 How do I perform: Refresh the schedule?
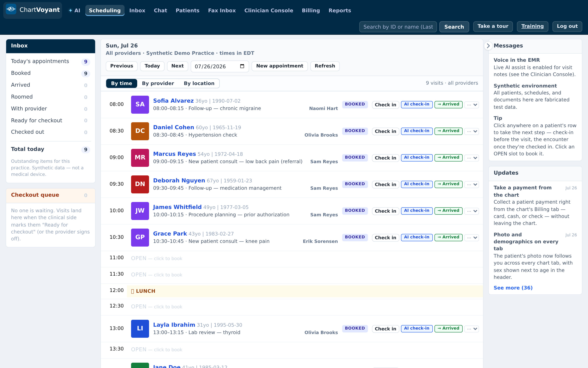(x=325, y=66)
